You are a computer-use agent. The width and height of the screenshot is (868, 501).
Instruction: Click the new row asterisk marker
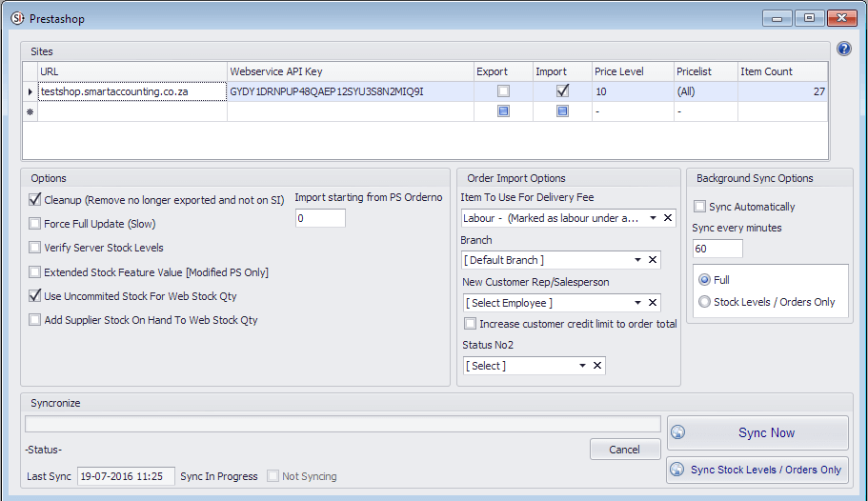(30, 111)
